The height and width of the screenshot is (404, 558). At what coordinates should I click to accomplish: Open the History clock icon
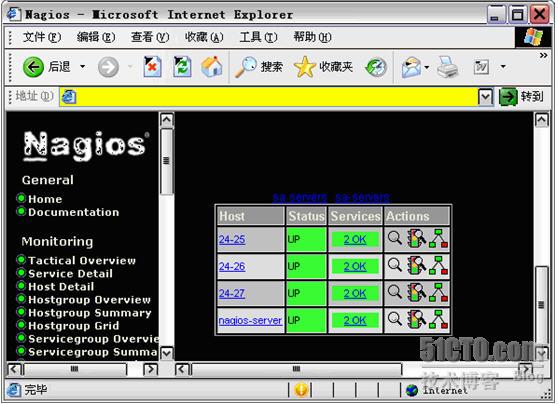(x=376, y=67)
